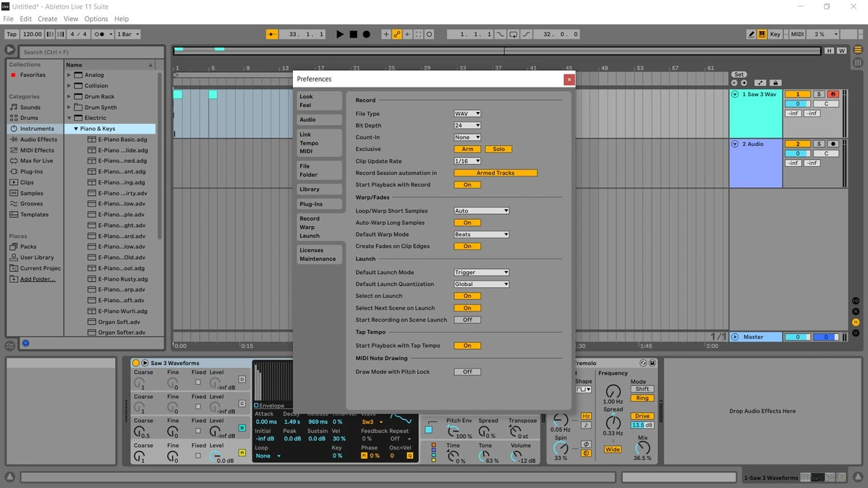Open the File menu
Viewport: 868px width, 488px height.
coord(9,19)
